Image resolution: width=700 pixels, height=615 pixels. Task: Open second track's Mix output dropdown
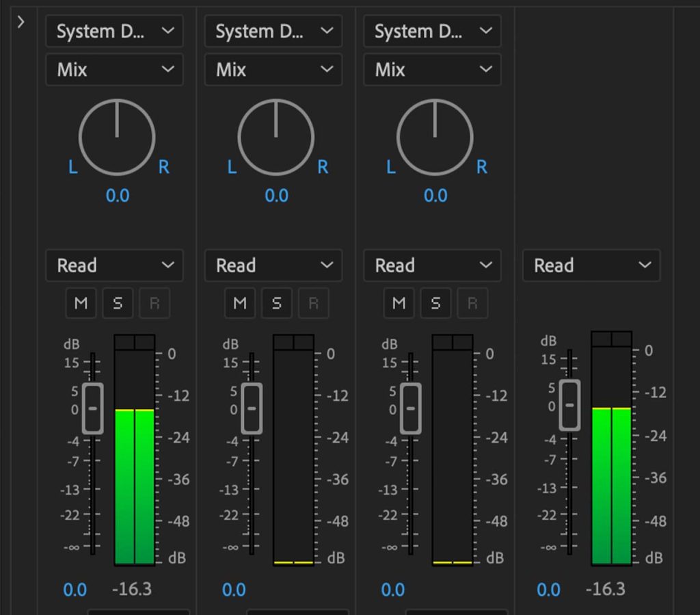pyautogui.click(x=273, y=70)
